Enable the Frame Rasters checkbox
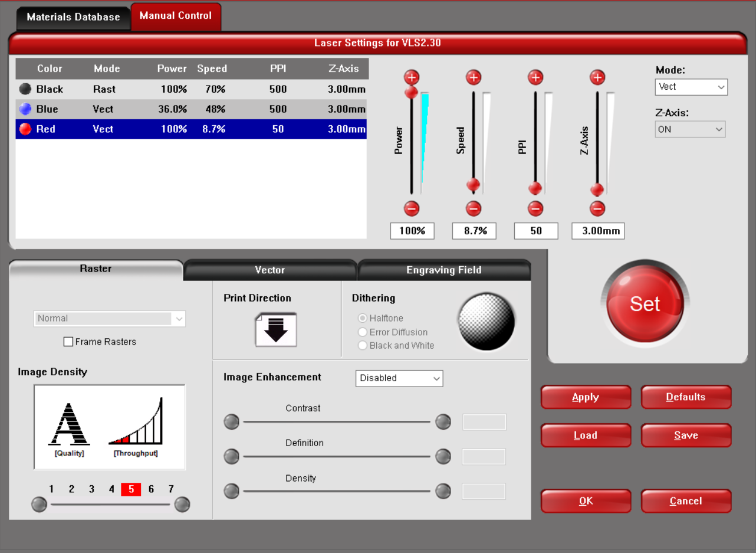 pos(68,342)
